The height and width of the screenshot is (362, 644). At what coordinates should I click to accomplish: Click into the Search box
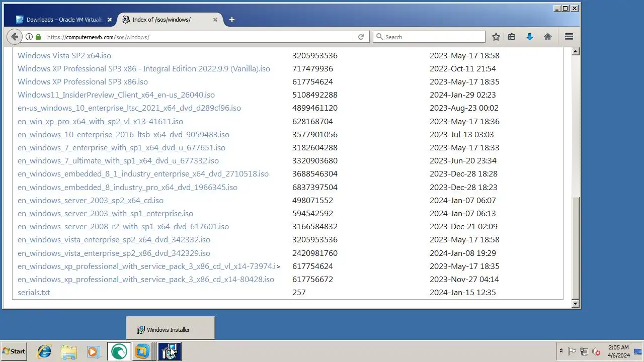coord(429,37)
